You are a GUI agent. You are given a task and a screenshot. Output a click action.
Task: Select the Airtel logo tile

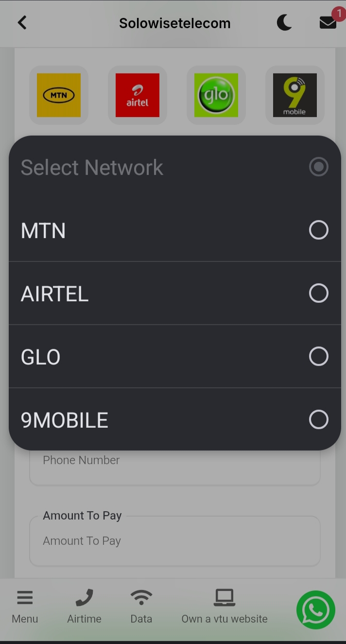pyautogui.click(x=138, y=95)
